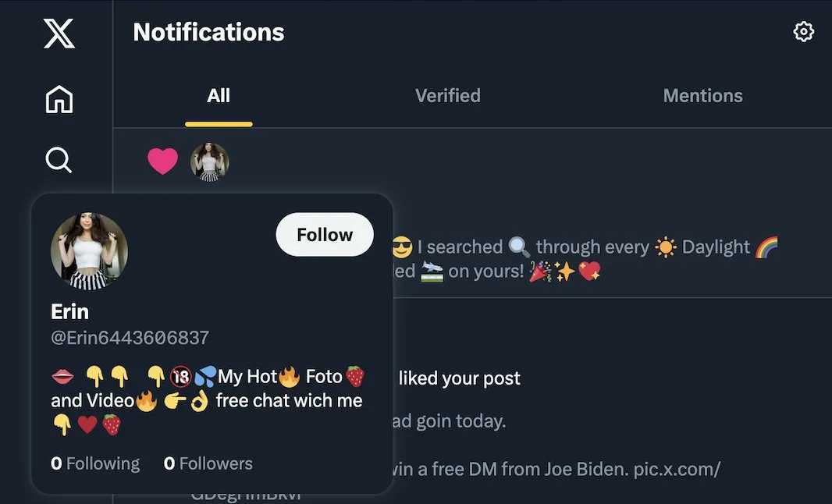Go to Home via the house icon
The width and height of the screenshot is (832, 504).
59,99
